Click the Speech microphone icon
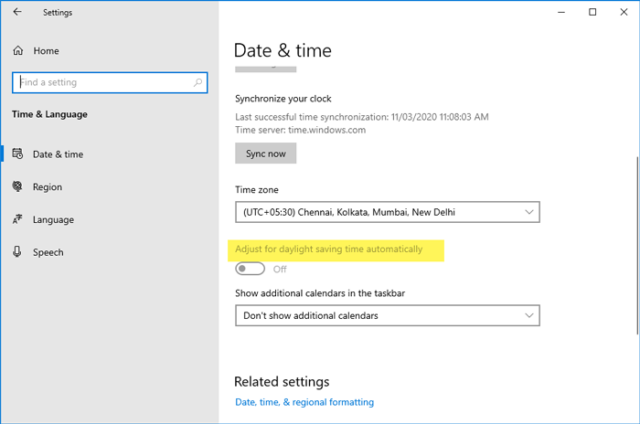The width and height of the screenshot is (640, 424). 18,253
